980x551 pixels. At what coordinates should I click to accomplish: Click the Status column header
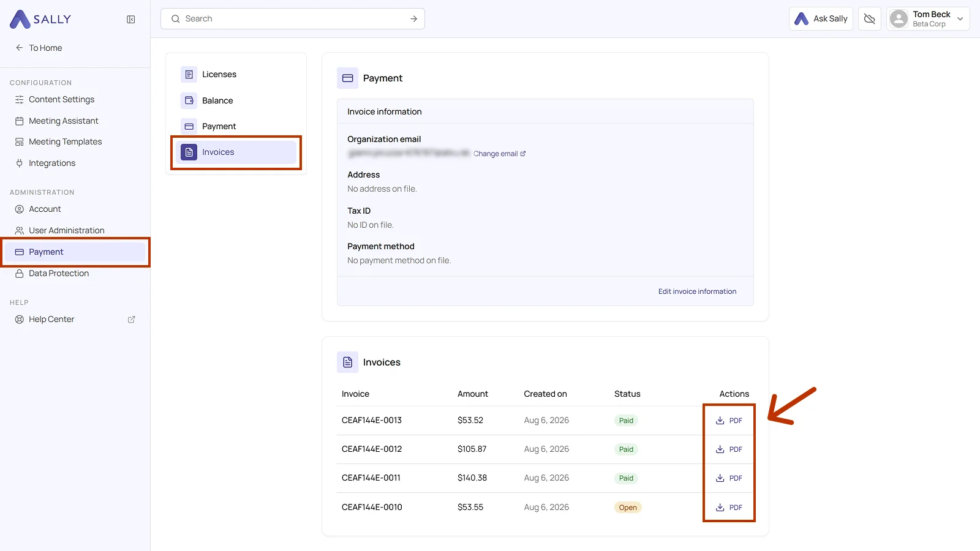(x=627, y=394)
